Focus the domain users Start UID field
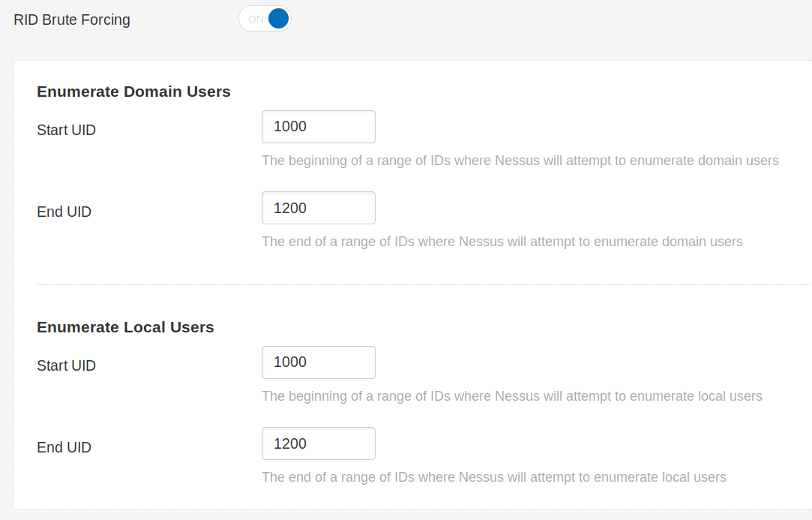Viewport: 812px width, 520px height. [318, 127]
